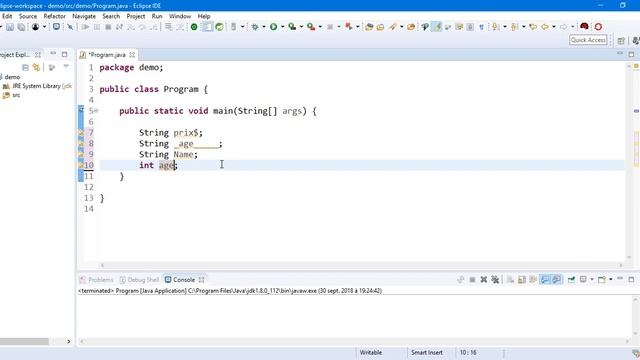Click the Terminate debug stop icon
Viewport: 640px width, 360px height.
pos(108,27)
